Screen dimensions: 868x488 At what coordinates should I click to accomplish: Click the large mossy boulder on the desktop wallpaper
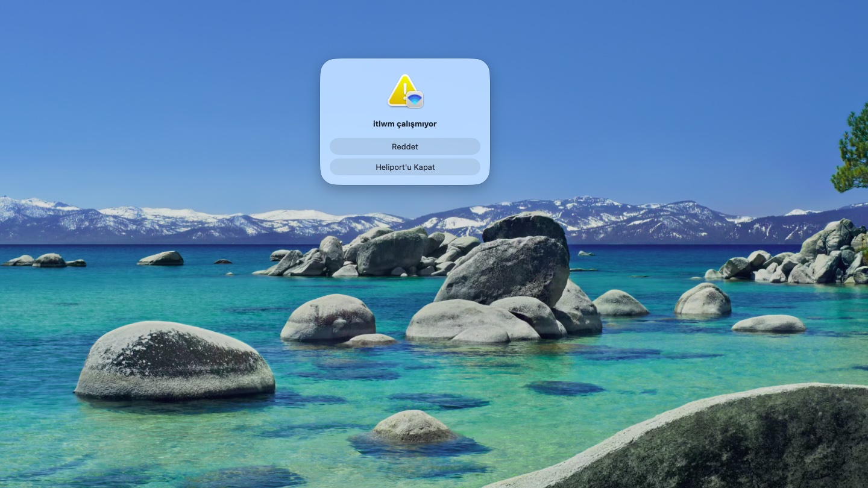pos(174,361)
